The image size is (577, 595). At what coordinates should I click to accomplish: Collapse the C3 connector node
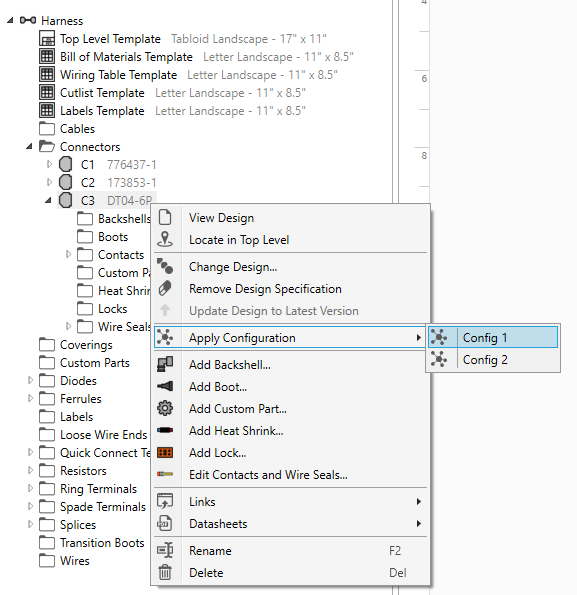click(48, 200)
